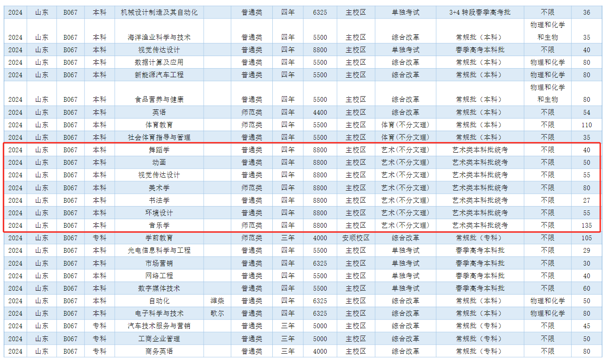608x364 pixels.
Task: Click the 舞蹈学 major cell
Action: 159,150
